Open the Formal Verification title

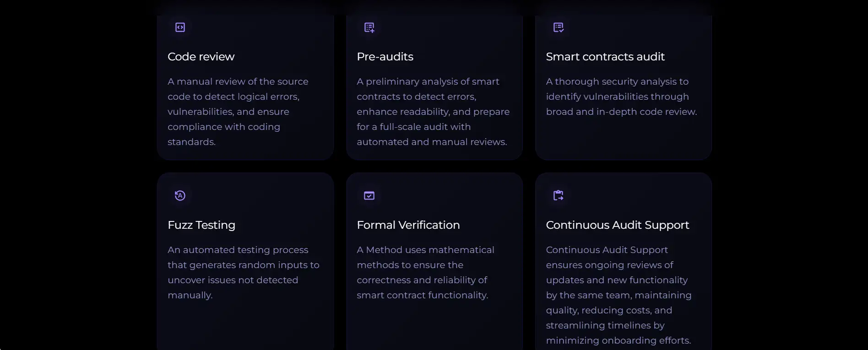point(408,225)
